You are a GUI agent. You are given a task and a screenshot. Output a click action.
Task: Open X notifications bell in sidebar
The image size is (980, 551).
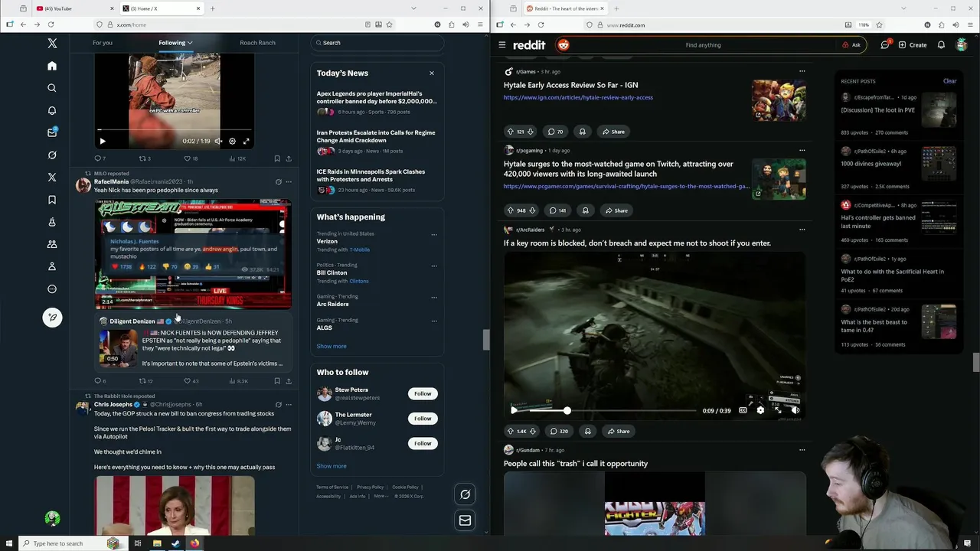point(52,110)
